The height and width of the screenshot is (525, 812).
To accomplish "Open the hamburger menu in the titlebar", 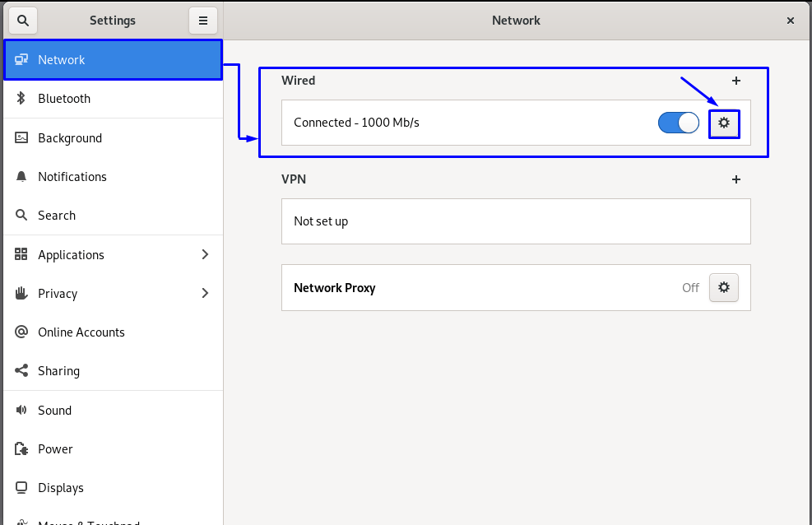I will coord(203,20).
